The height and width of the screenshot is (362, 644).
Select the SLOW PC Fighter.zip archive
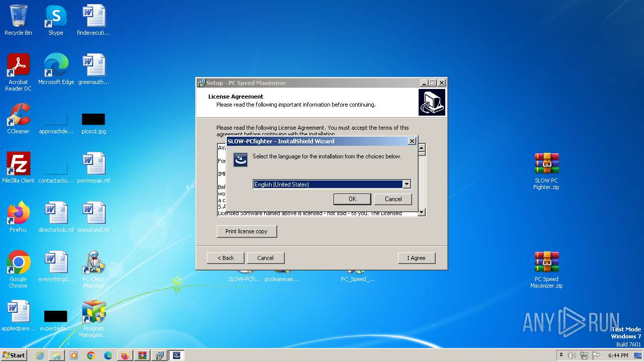pos(546,171)
